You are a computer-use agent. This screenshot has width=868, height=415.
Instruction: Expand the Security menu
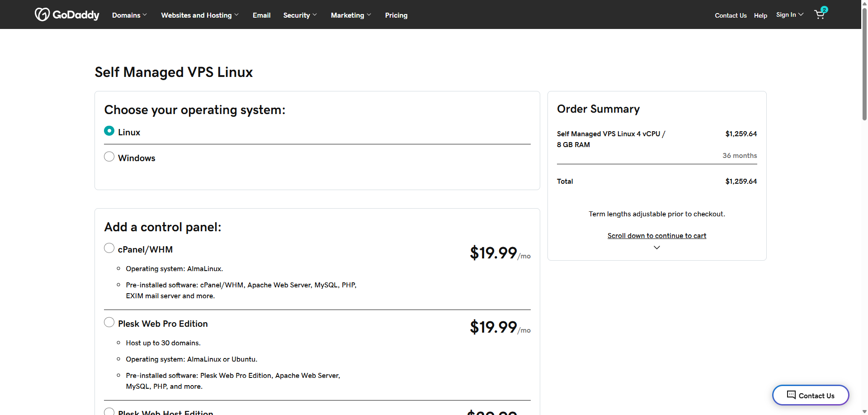[300, 15]
